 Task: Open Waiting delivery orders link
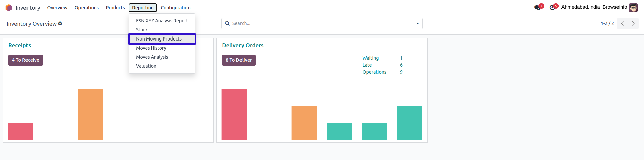point(370,58)
